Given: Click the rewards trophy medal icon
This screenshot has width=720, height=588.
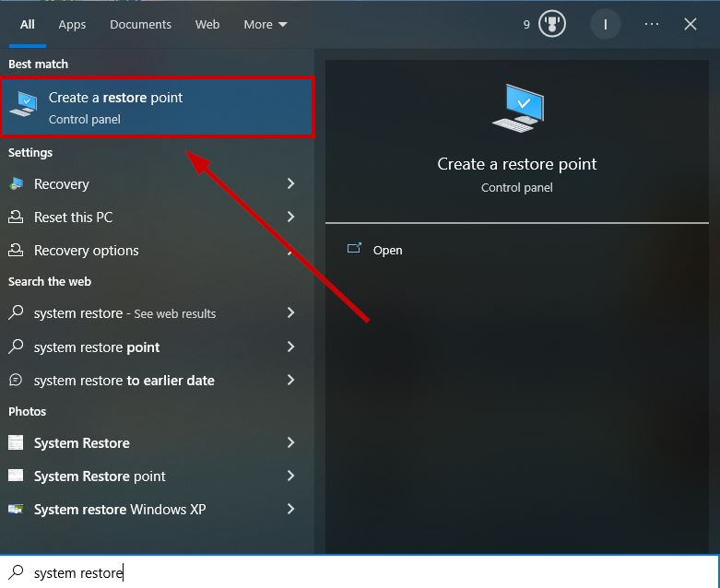Looking at the screenshot, I should pos(552,24).
